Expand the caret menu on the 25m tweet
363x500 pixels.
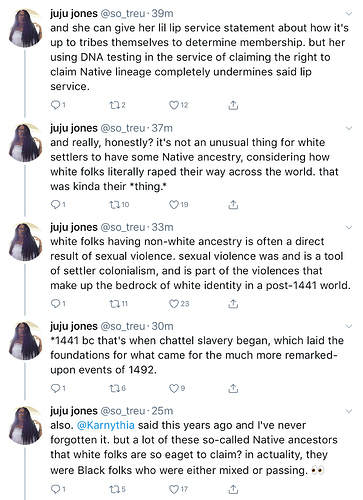pyautogui.click(x=349, y=411)
